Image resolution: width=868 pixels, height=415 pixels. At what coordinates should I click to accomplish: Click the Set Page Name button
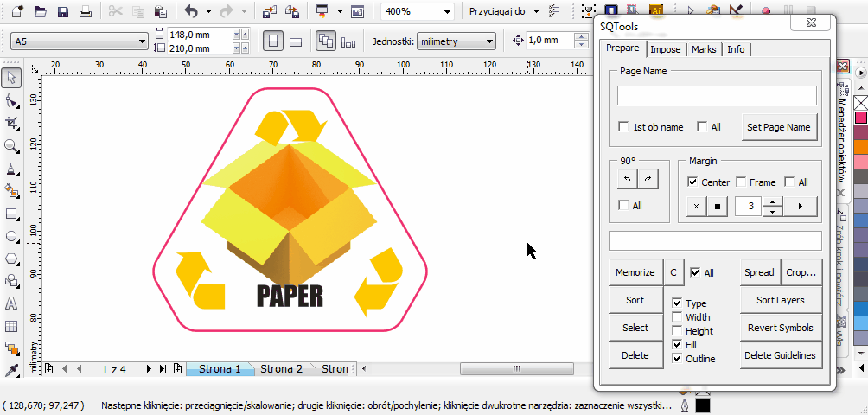(x=778, y=127)
